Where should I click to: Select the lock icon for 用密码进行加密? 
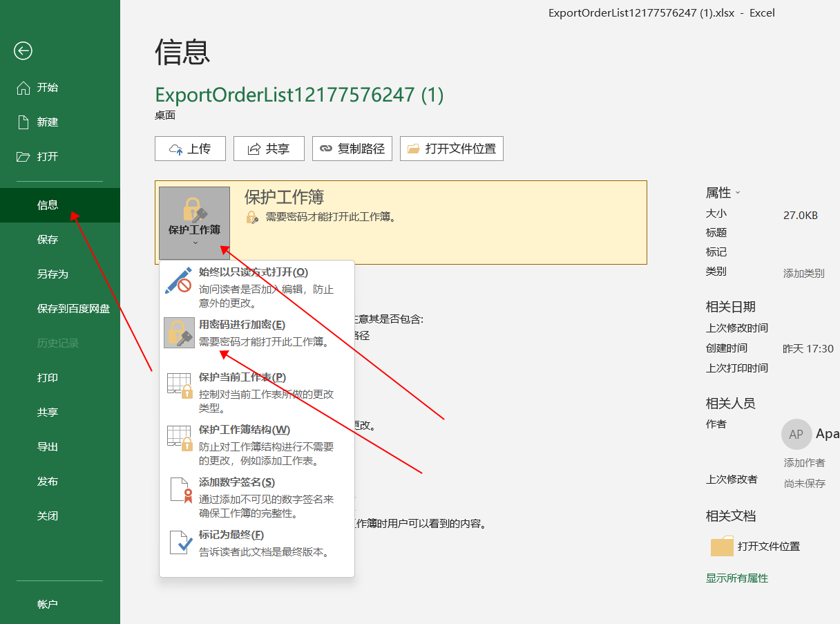[179, 333]
